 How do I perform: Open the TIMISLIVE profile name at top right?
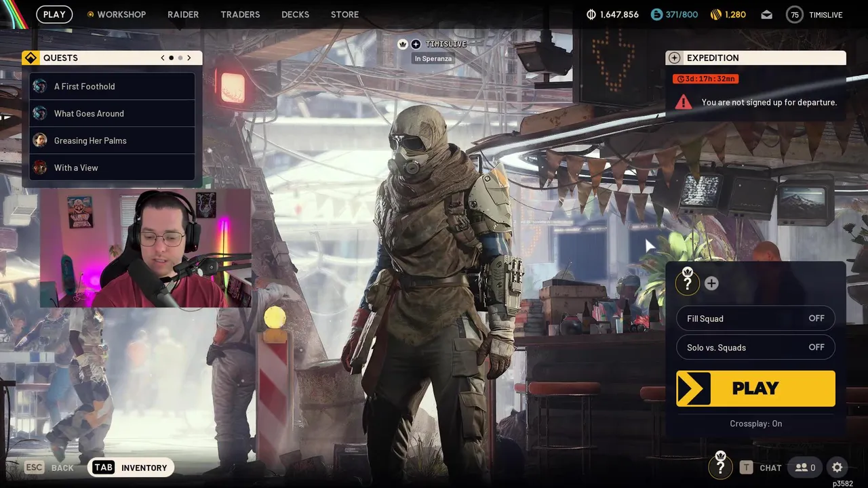coord(826,14)
